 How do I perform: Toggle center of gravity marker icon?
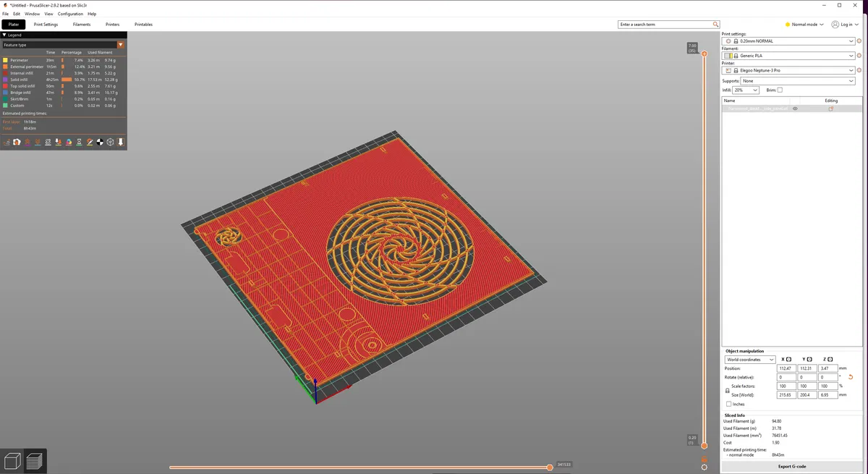coord(100,143)
